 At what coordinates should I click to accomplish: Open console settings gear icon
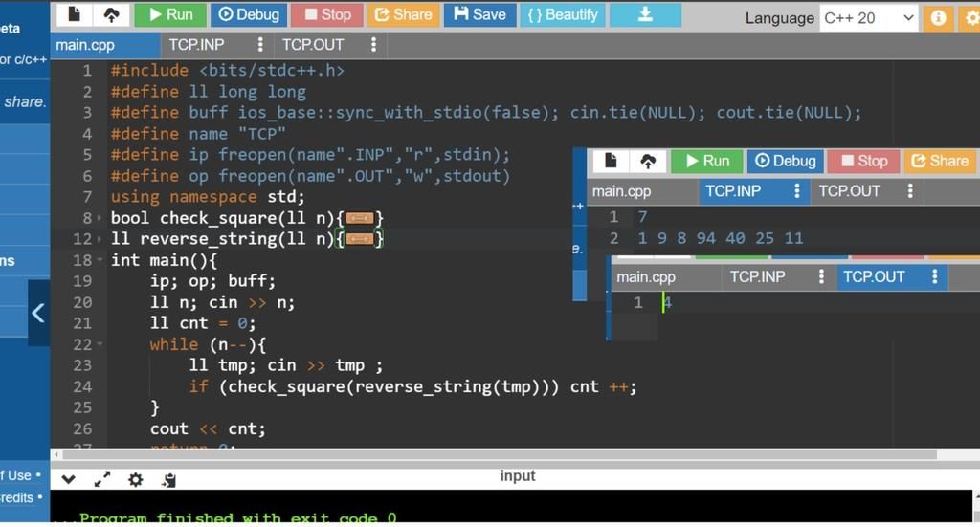(136, 479)
